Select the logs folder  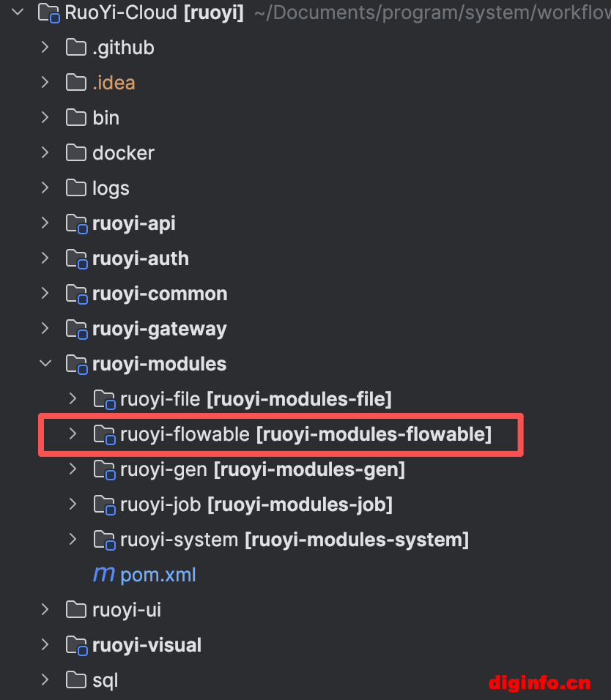pyautogui.click(x=111, y=188)
